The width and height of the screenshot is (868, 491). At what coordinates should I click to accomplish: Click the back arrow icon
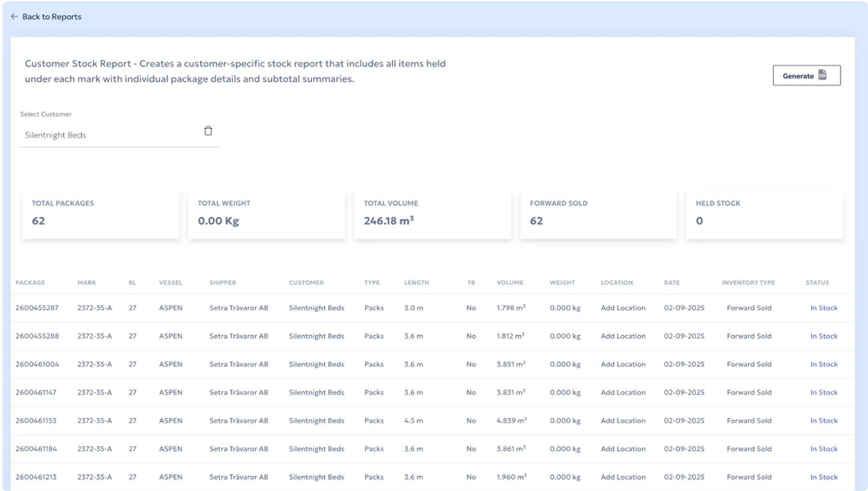tap(14, 16)
